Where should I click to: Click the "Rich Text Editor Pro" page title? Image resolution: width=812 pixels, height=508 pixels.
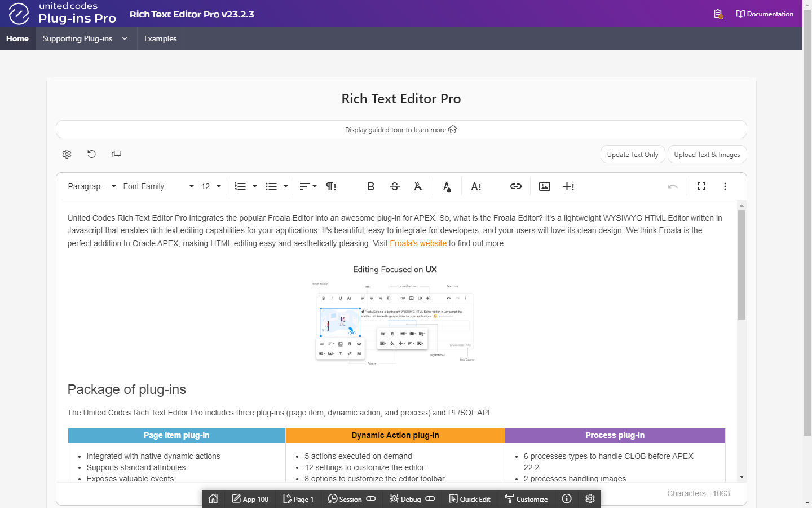pyautogui.click(x=401, y=99)
